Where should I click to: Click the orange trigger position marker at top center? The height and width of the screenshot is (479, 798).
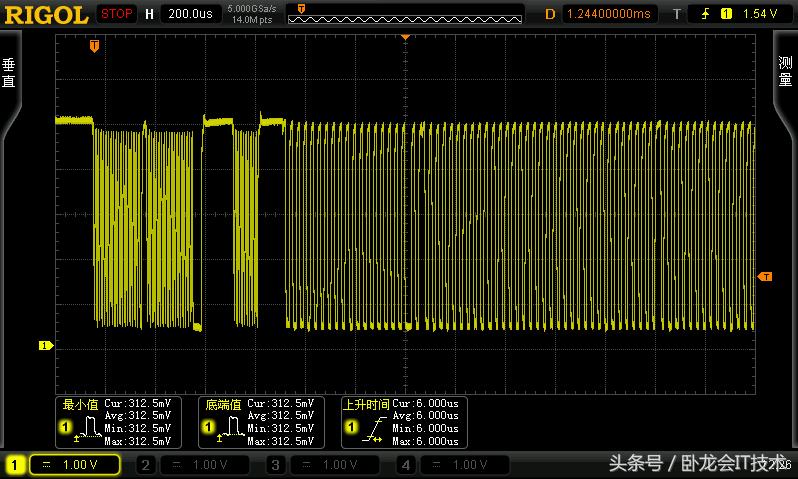pos(405,36)
